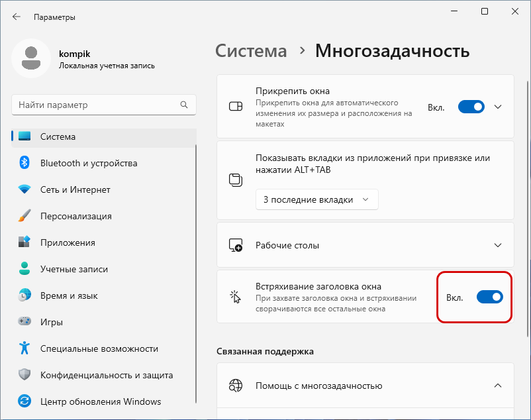Open the Игры gamepad icon
The width and height of the screenshot is (531, 420).
[24, 321]
